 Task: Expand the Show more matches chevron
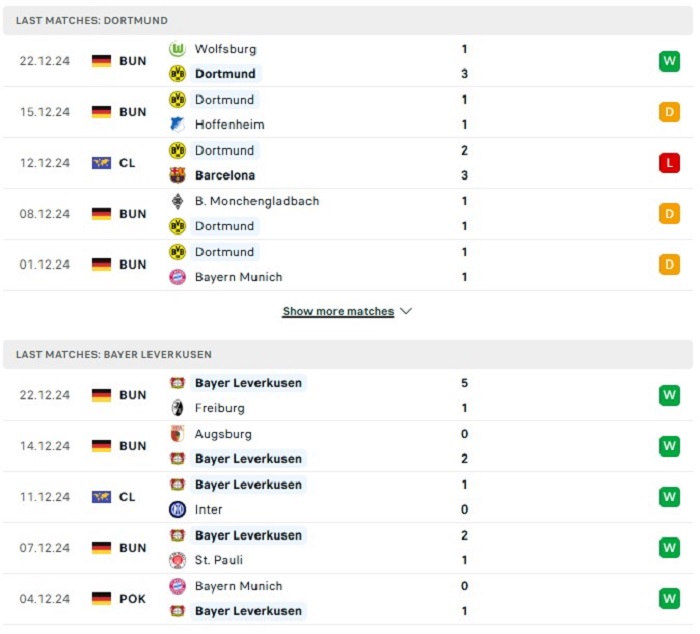(x=406, y=311)
